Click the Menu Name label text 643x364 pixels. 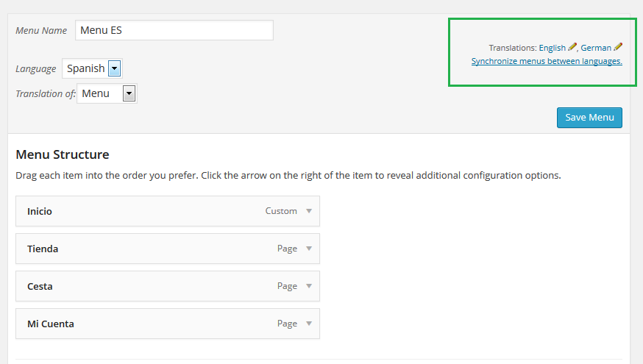click(x=41, y=31)
